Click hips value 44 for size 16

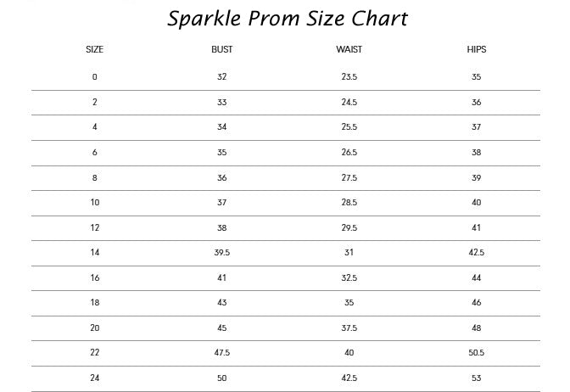pyautogui.click(x=477, y=278)
